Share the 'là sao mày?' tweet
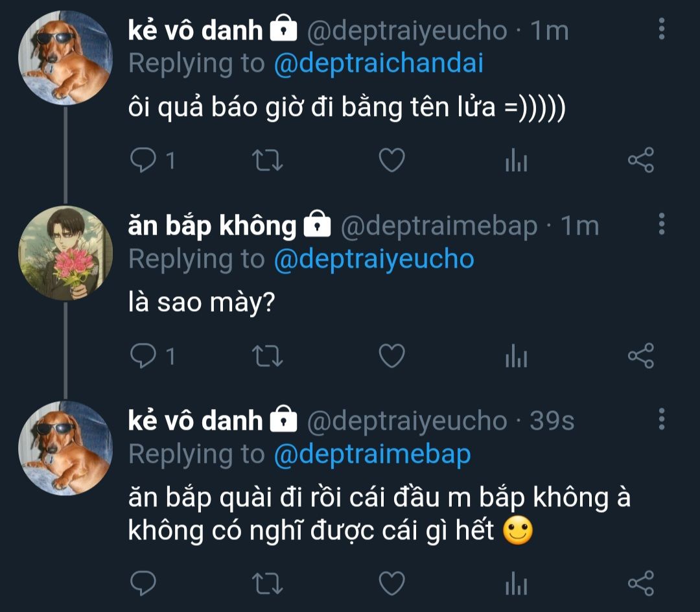This screenshot has width=700, height=612. [641, 356]
